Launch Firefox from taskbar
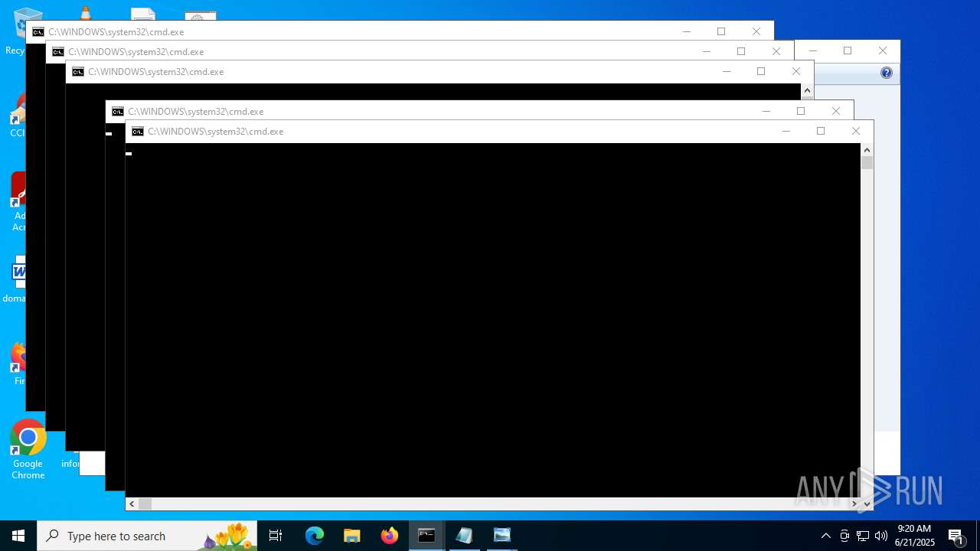Screen dimensions: 980x551 point(390,536)
